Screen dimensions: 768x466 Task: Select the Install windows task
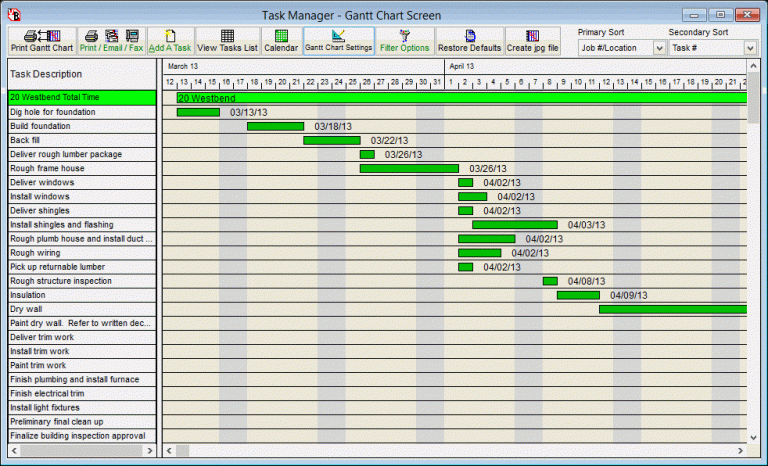(82, 197)
